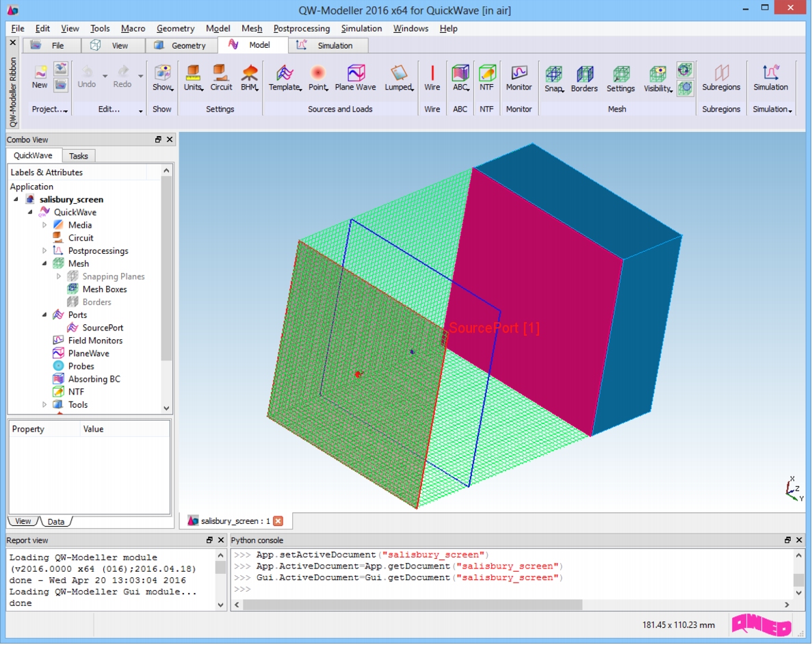Open the mesh Snap tool
The image size is (812, 645).
pyautogui.click(x=553, y=79)
